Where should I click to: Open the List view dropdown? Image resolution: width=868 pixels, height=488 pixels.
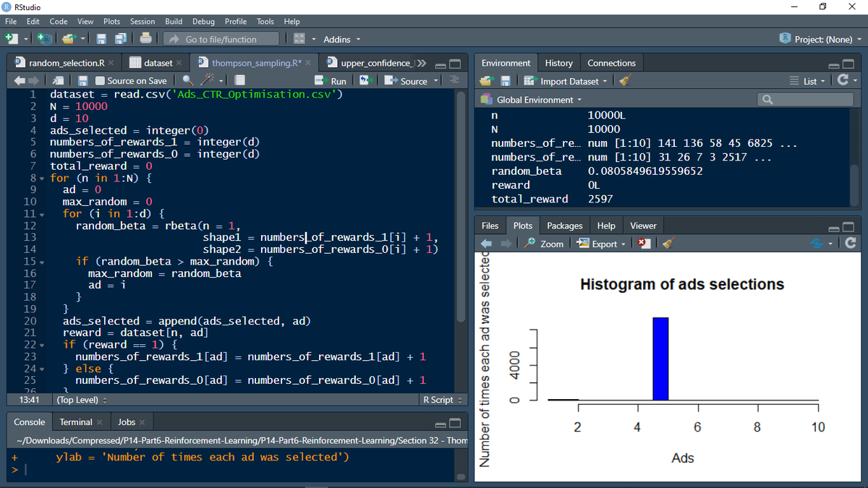[x=807, y=81]
